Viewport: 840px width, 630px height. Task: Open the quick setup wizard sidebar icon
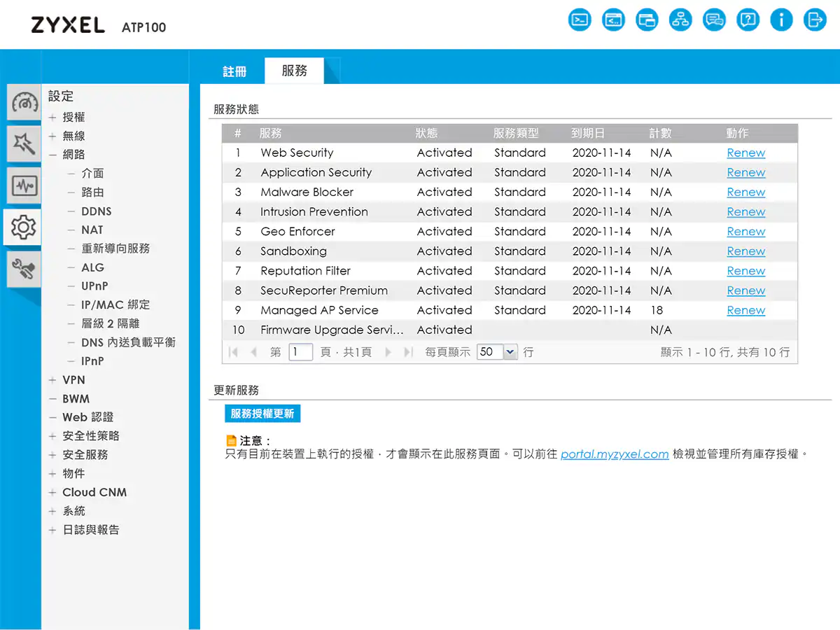tap(24, 144)
